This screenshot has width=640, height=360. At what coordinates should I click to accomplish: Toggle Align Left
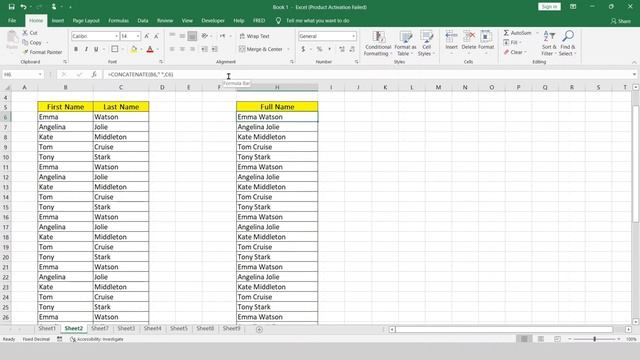click(172, 49)
